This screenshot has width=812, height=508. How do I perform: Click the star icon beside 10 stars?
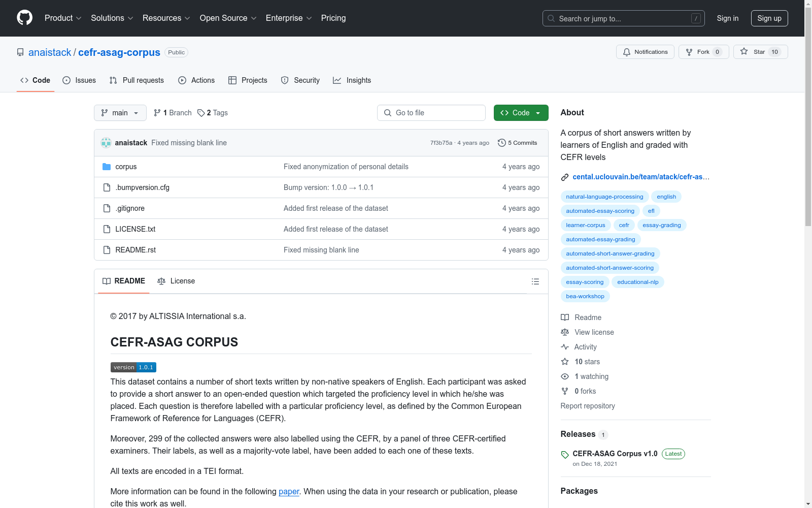coord(565,362)
